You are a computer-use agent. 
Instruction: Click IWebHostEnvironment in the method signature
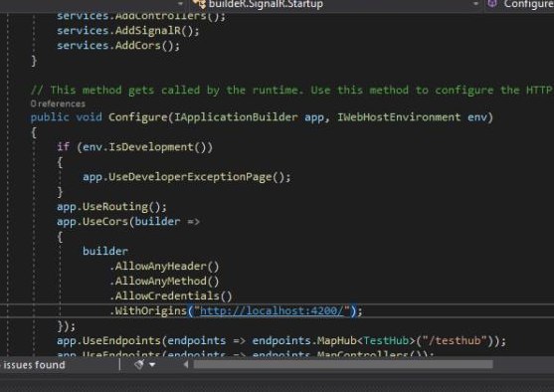pyautogui.click(x=399, y=117)
